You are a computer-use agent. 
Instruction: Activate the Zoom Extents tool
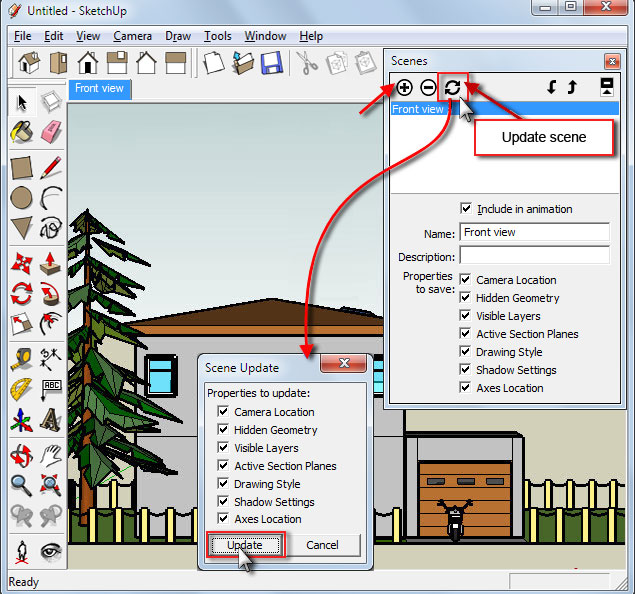[51, 485]
